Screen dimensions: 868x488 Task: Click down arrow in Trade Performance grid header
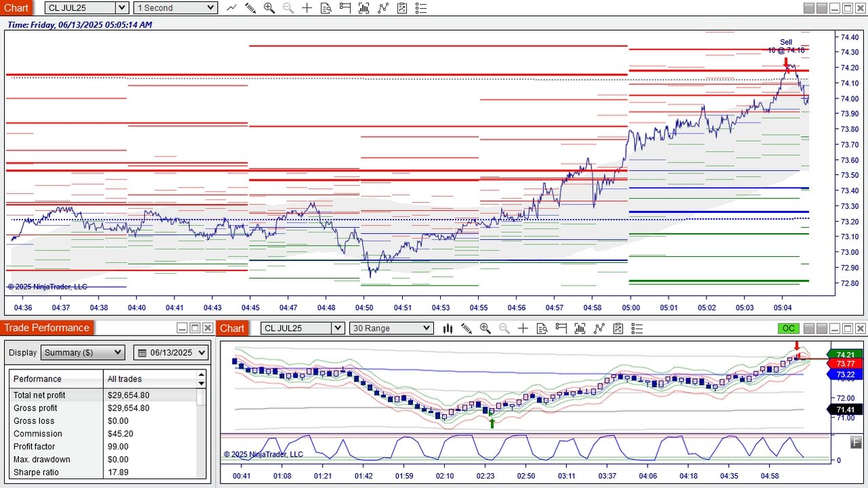[201, 384]
